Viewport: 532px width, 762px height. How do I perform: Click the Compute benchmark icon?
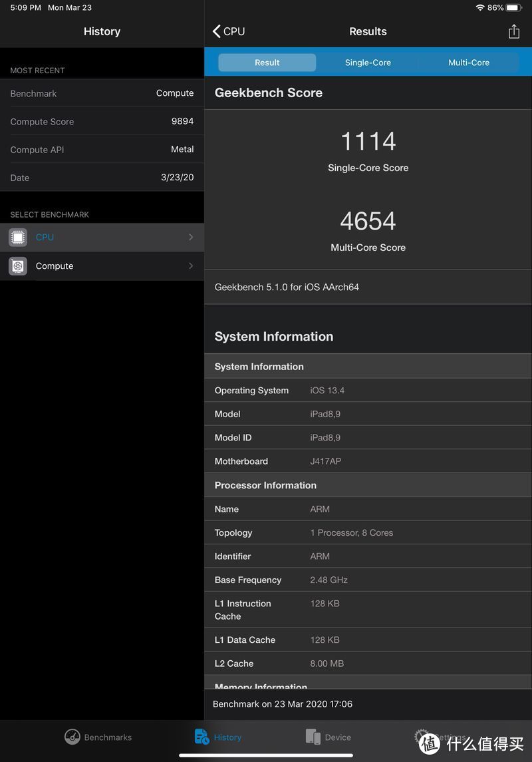click(x=18, y=266)
